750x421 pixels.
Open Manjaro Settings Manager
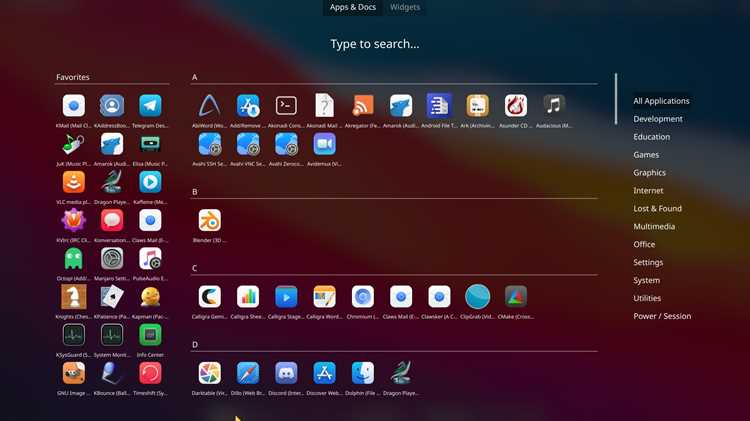112,259
